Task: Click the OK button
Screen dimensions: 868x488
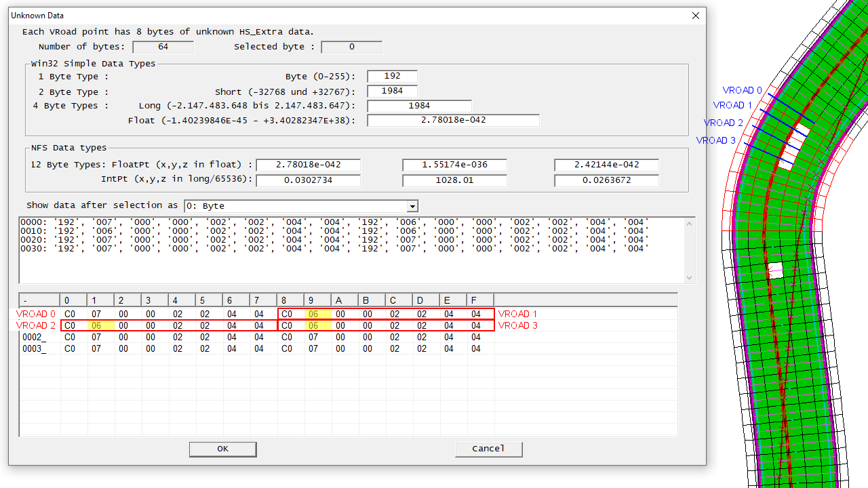Action: [x=222, y=449]
